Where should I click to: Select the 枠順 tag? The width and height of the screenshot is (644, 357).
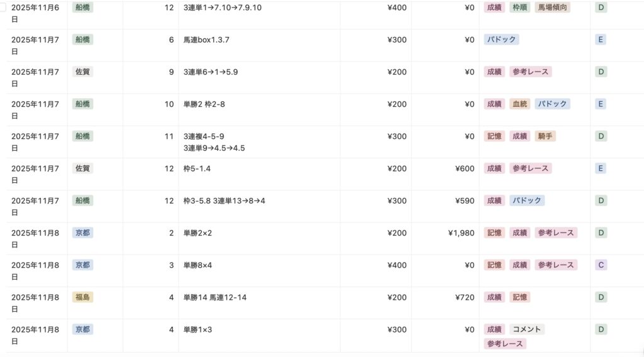[519, 8]
